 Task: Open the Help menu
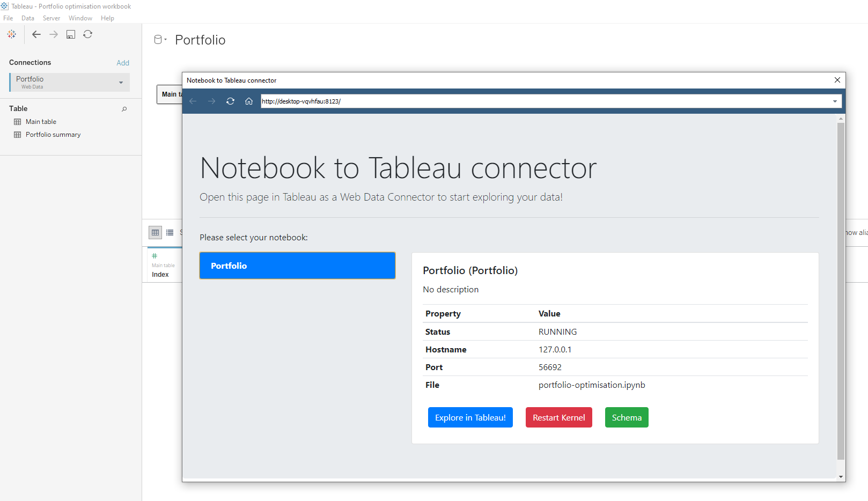point(107,18)
